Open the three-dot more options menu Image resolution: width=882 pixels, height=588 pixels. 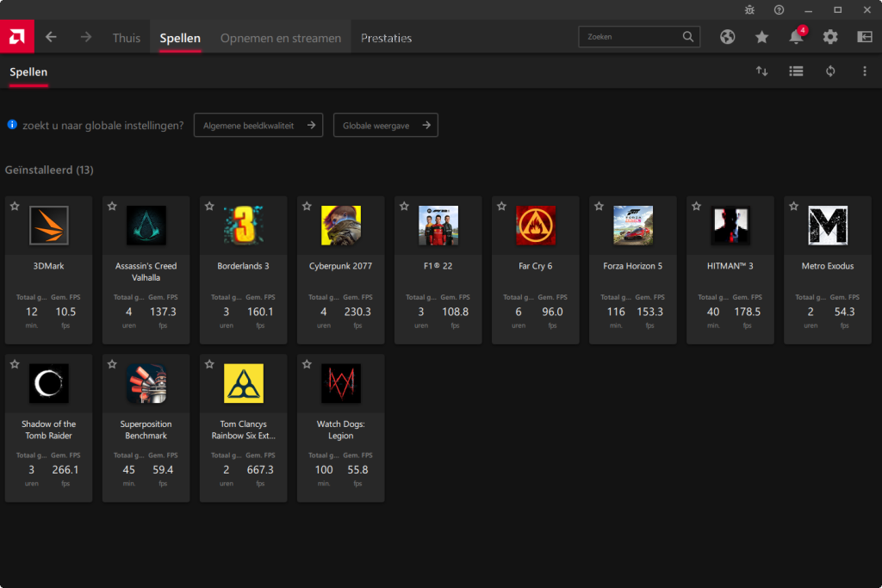[x=865, y=71]
